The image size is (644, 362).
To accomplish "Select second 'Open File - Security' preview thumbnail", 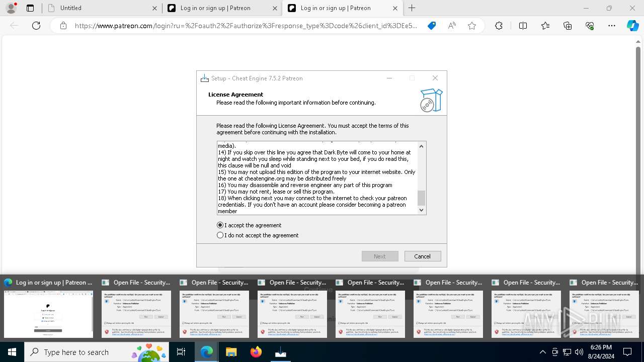I will [x=214, y=309].
